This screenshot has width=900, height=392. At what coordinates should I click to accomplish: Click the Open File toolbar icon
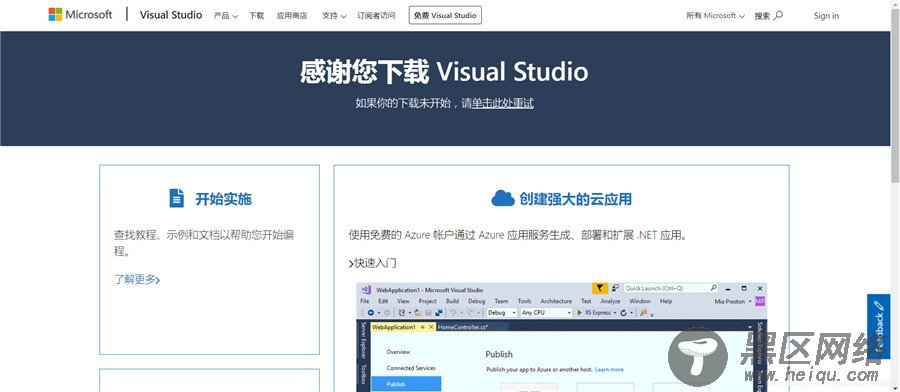tap(418, 313)
